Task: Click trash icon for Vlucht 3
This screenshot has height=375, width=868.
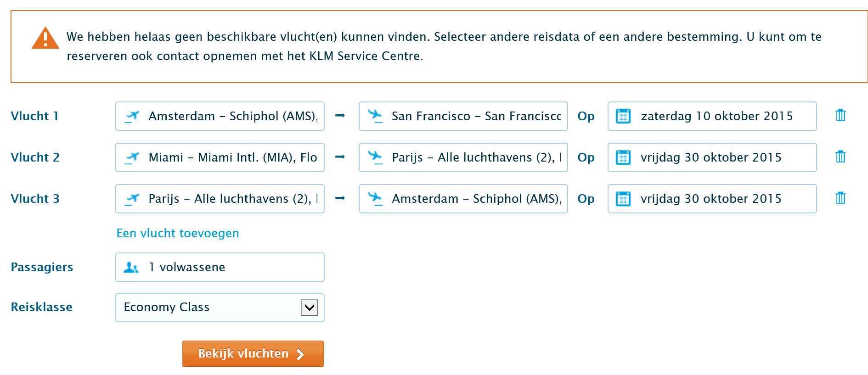Action: pyautogui.click(x=840, y=198)
